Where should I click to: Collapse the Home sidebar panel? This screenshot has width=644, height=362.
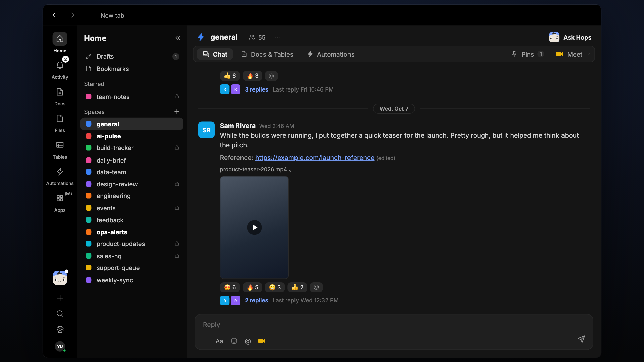(178, 38)
